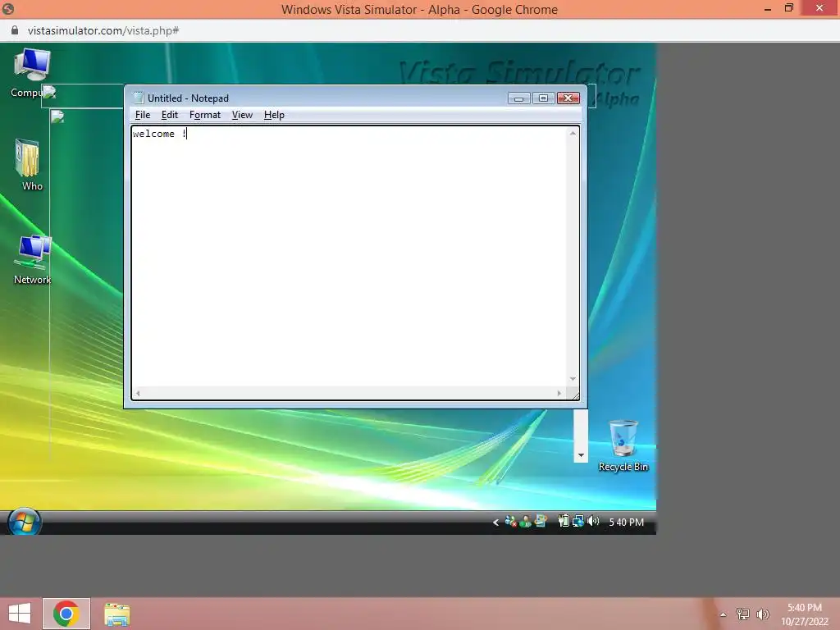This screenshot has height=630, width=840.
Task: Click the Vista battery power tray icon
Action: tap(563, 521)
